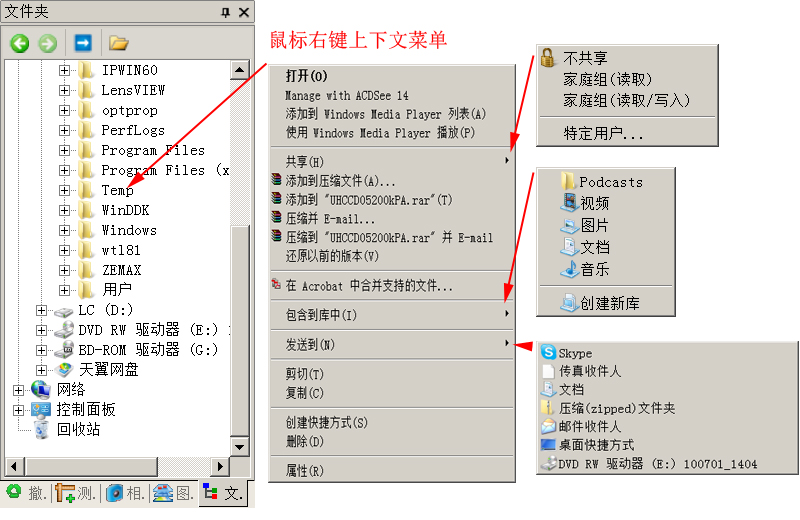Open the 共享(H) submenu
The height and width of the screenshot is (520, 800).
[392, 162]
